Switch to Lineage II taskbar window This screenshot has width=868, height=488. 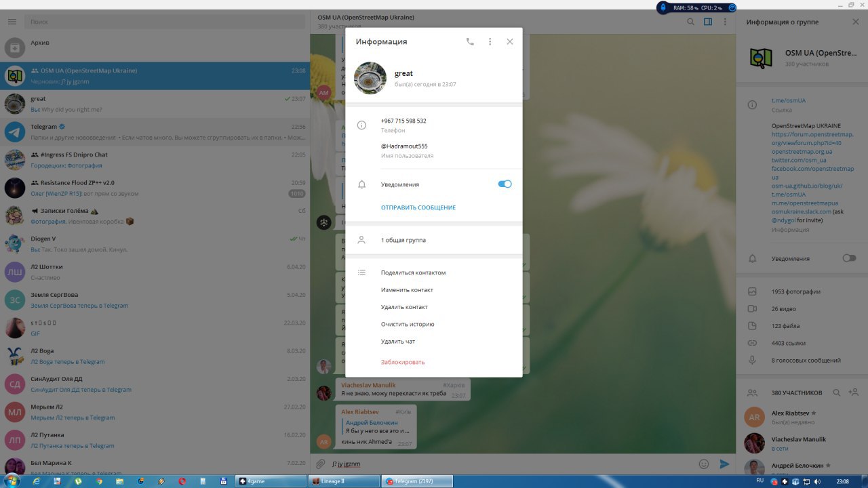click(x=343, y=481)
